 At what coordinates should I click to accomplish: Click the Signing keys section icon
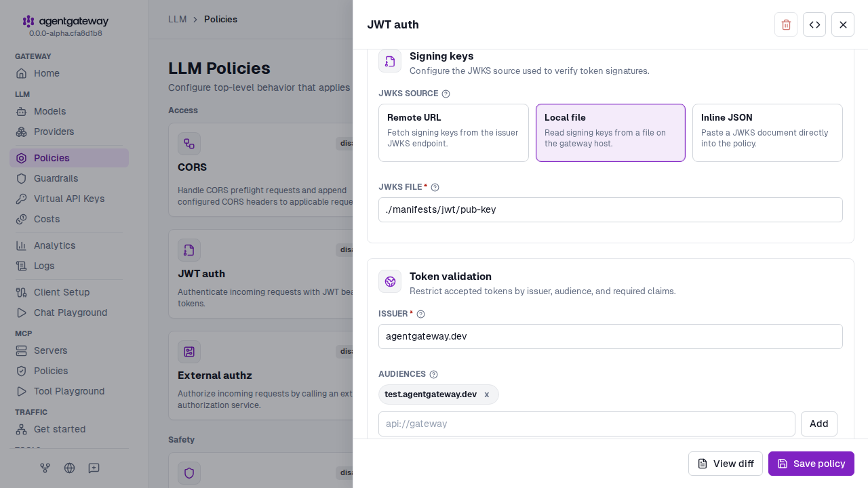click(390, 61)
